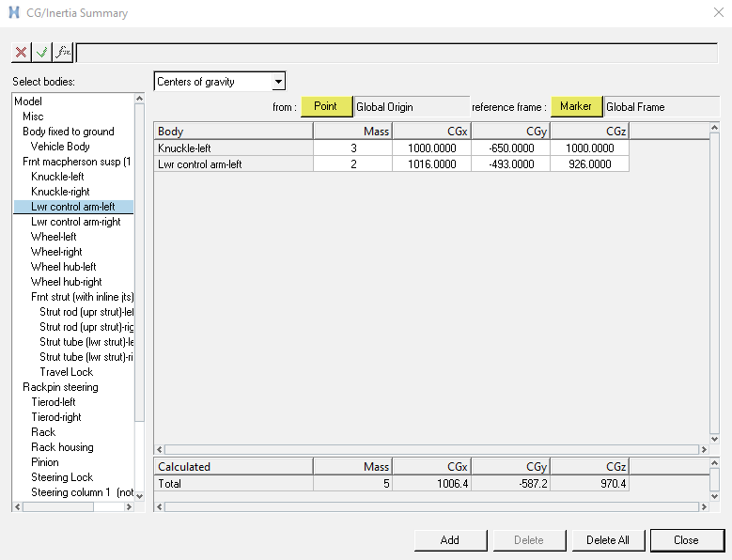Click the table horizontal scrollbar right arrow
Image resolution: width=732 pixels, height=560 pixels.
coord(701,450)
